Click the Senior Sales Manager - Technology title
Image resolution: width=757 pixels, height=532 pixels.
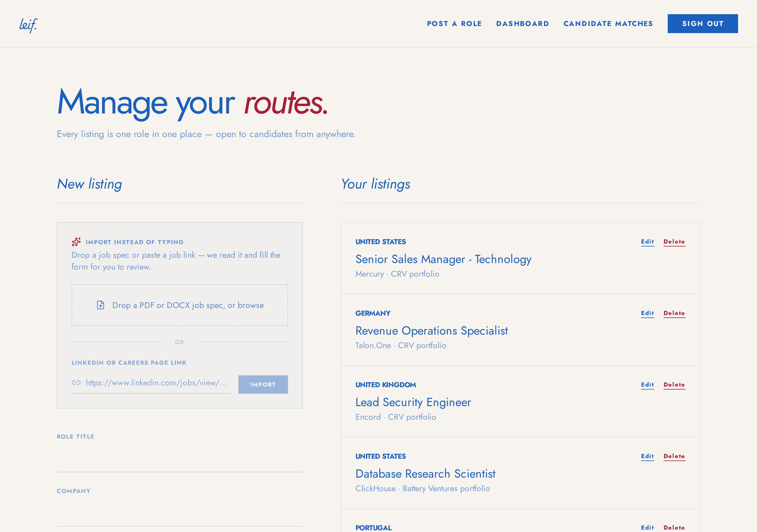coord(443,259)
